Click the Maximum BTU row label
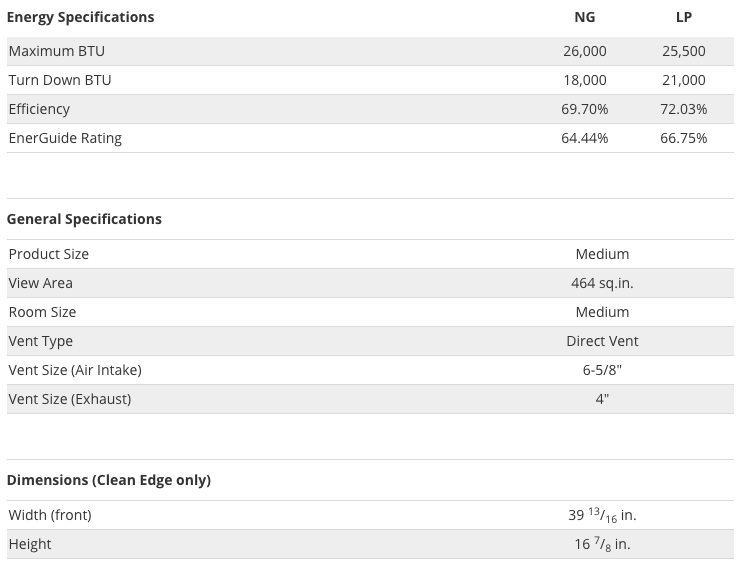The image size is (737, 564). coord(56,51)
